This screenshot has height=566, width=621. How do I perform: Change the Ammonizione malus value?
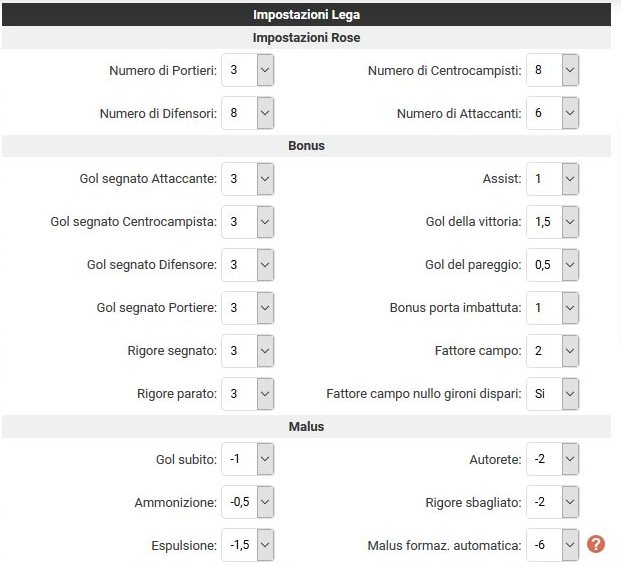point(248,502)
